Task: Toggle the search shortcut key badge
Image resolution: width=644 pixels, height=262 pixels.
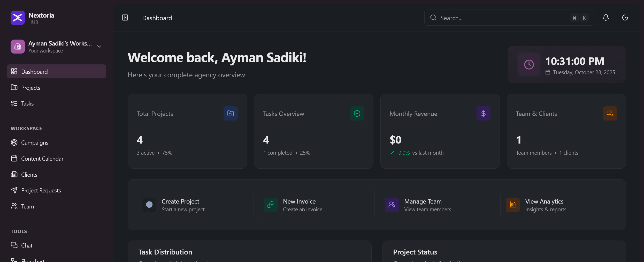Action: pyautogui.click(x=579, y=18)
